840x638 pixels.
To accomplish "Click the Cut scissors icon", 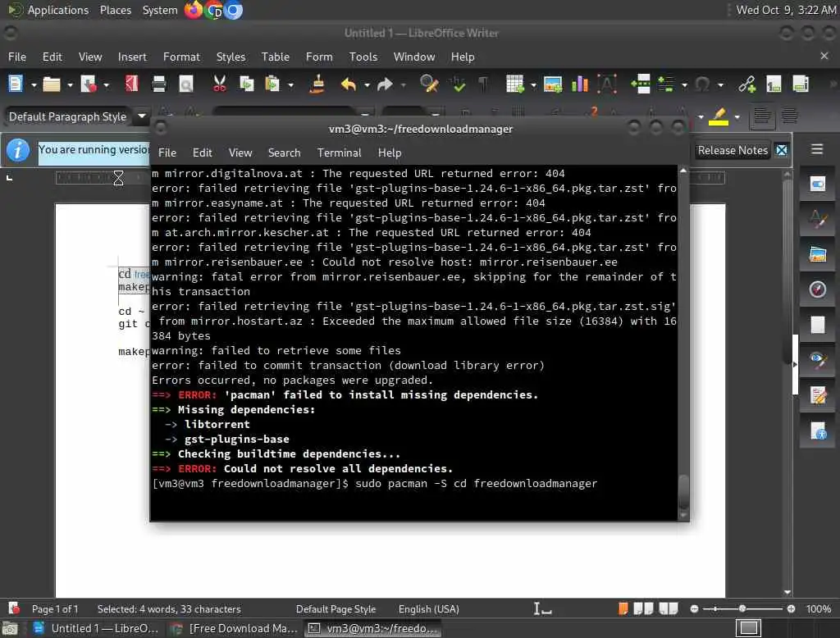I will 219,84.
